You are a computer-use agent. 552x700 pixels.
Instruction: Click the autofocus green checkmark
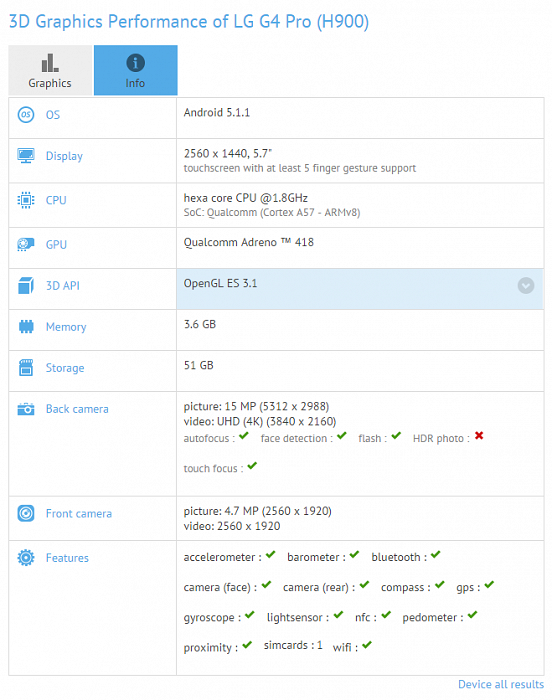click(x=244, y=435)
